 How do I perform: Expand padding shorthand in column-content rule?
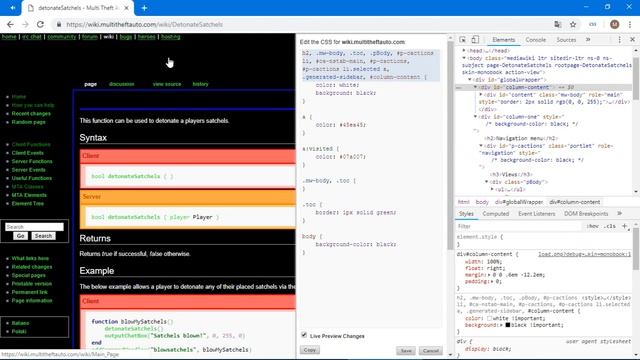click(491, 282)
